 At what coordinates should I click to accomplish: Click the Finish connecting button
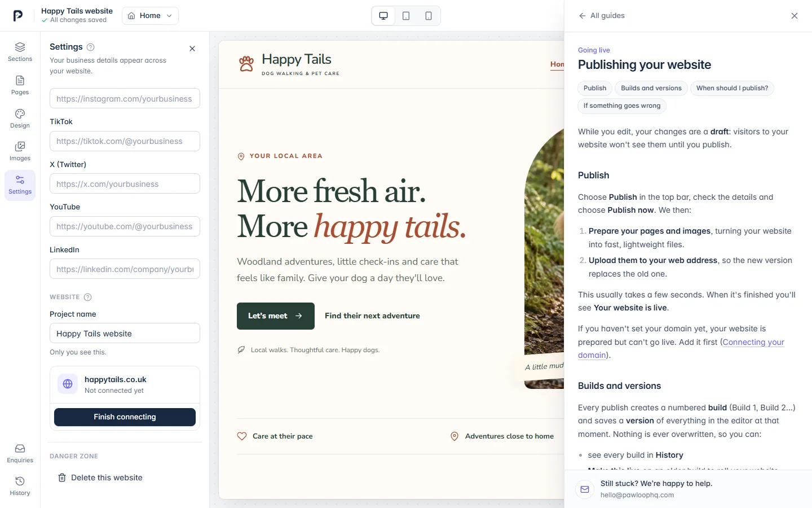coord(125,417)
